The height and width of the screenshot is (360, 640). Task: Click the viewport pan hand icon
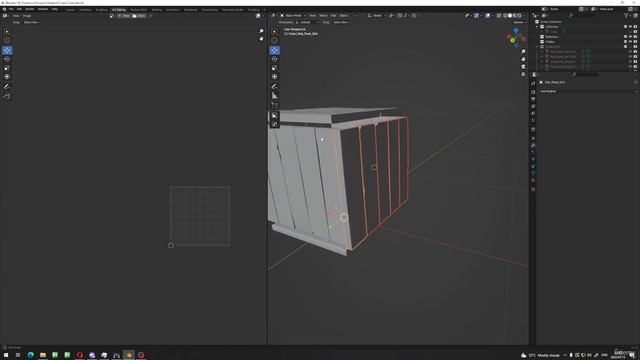tap(523, 59)
